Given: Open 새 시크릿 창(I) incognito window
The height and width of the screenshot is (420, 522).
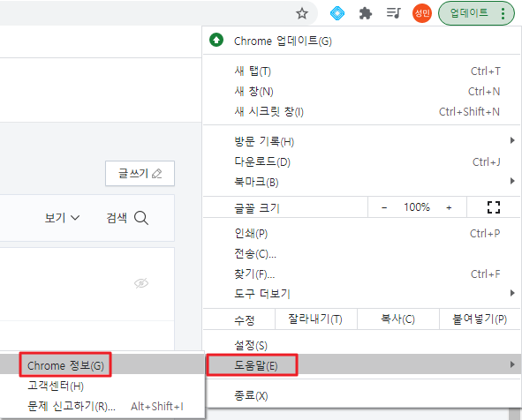Looking at the screenshot, I should 361,112.
